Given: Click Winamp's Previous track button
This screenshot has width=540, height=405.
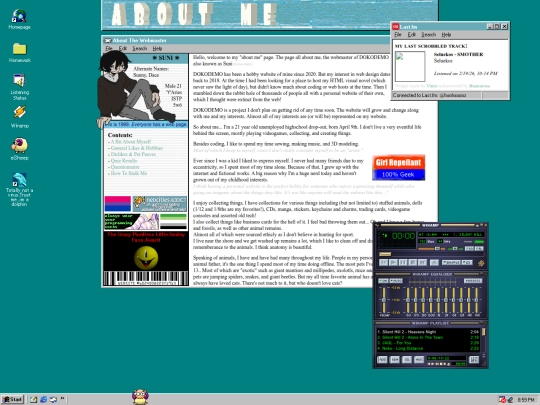Looking at the screenshot, I should tap(383, 262).
